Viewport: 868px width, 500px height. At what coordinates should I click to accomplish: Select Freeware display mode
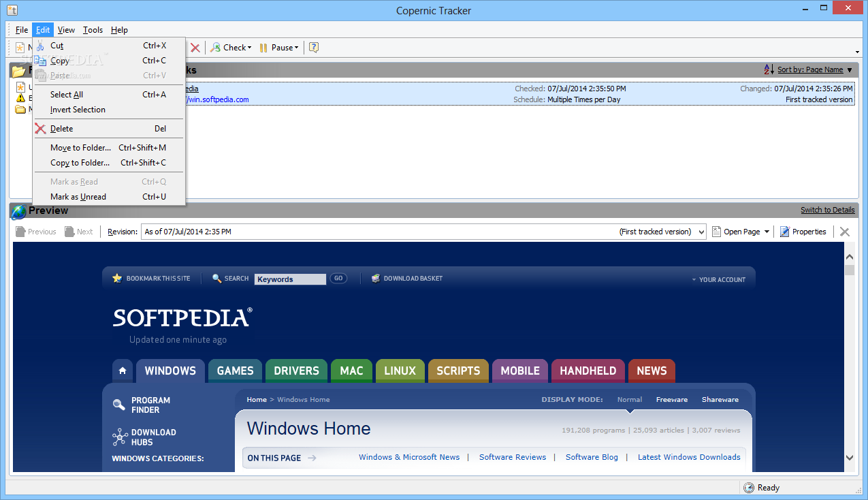[x=672, y=400]
